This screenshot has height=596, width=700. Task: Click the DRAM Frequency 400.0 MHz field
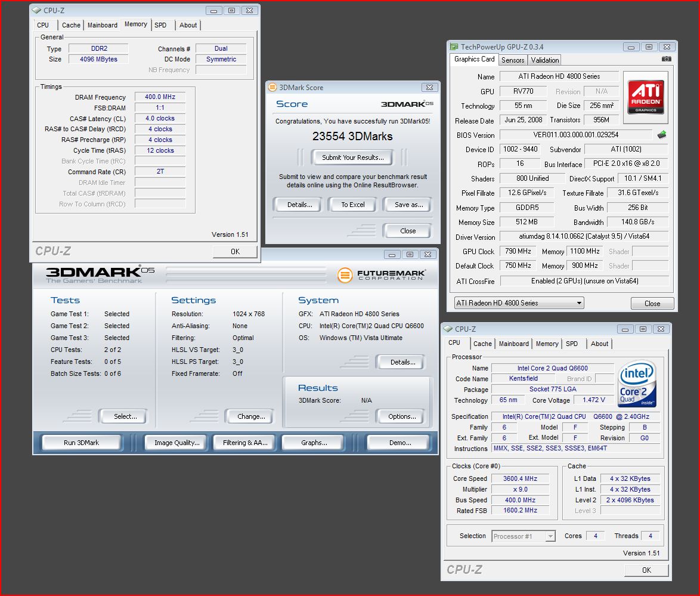click(160, 97)
